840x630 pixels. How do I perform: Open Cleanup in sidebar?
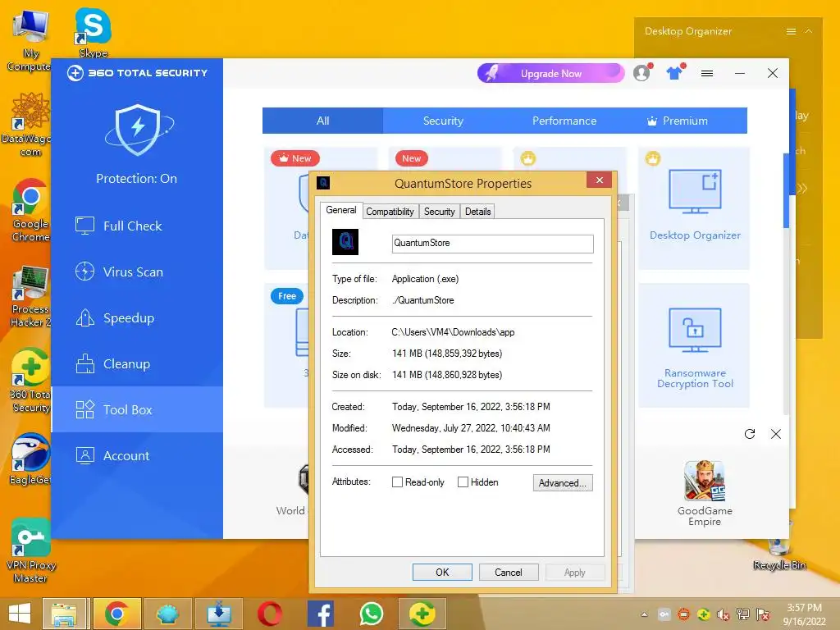pyautogui.click(x=137, y=364)
